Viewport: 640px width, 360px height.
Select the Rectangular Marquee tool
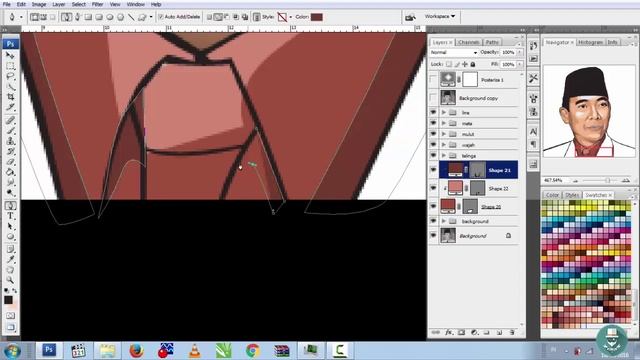(10, 66)
